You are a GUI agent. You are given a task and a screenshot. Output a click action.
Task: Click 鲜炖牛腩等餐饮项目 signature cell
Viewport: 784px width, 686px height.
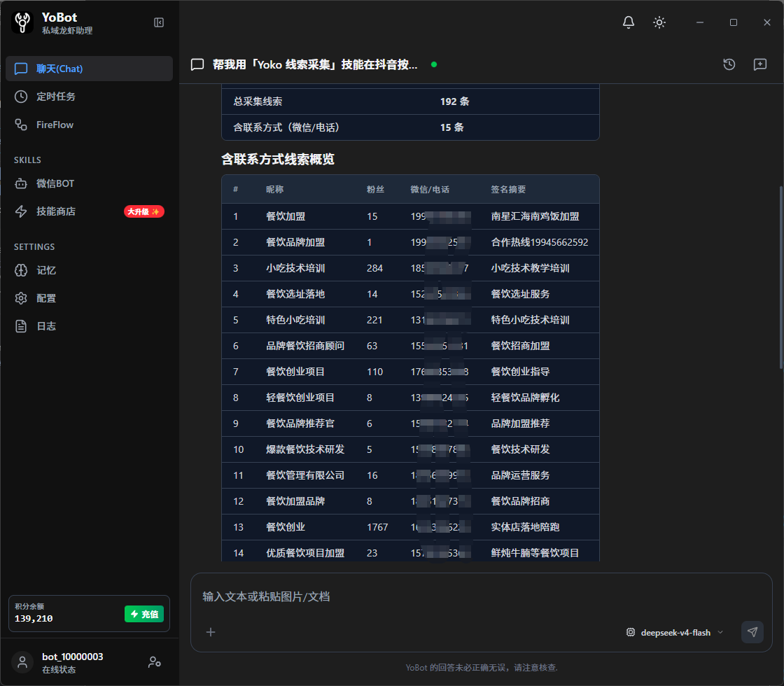(535, 553)
